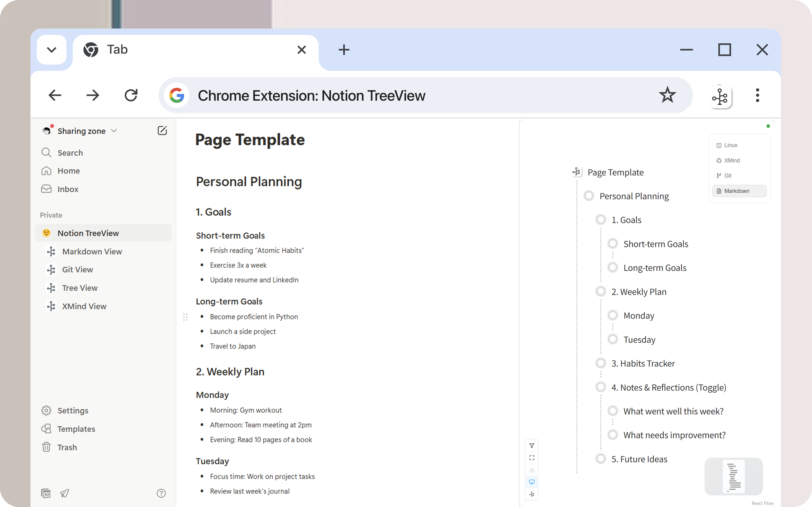Click the calendar icon in sidebar footer

46,493
